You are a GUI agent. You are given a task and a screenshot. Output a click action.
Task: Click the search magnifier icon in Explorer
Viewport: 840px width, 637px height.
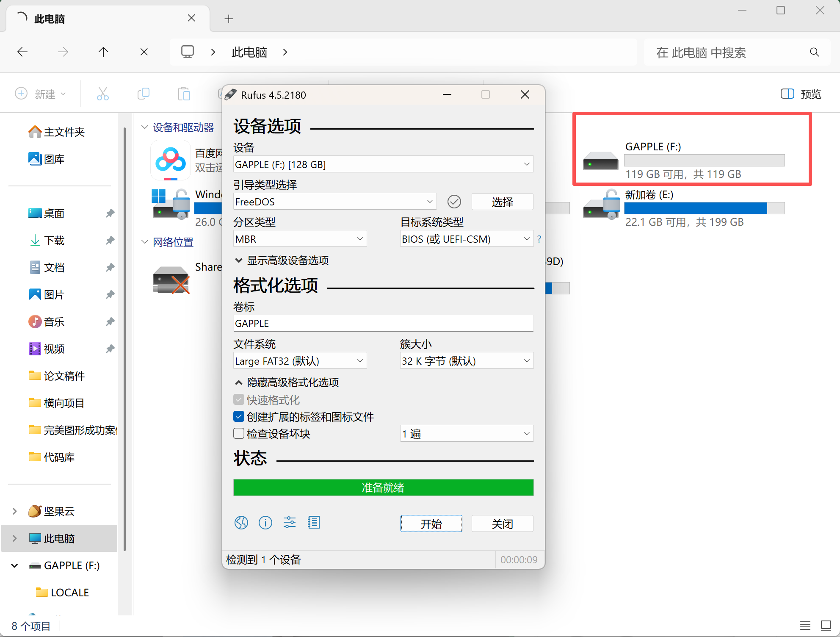814,52
